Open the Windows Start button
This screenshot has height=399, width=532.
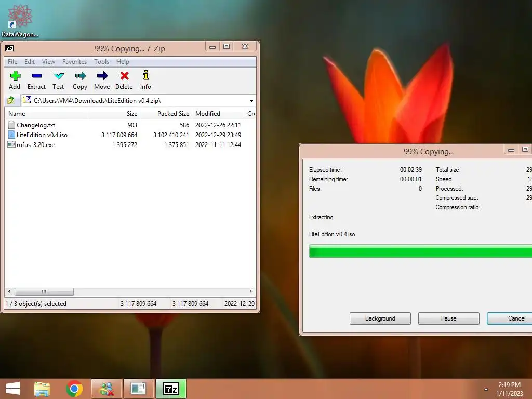click(x=13, y=389)
